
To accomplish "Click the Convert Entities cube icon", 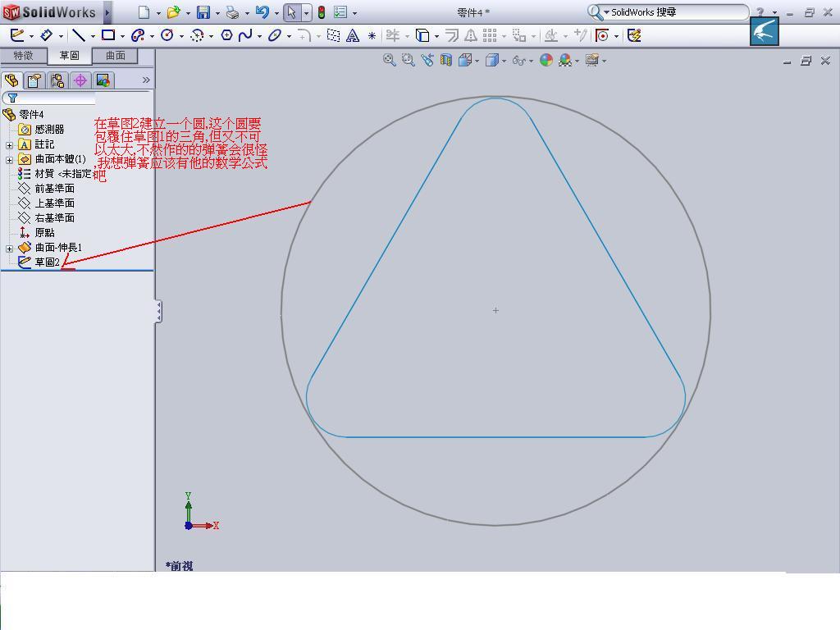I will pos(422,35).
